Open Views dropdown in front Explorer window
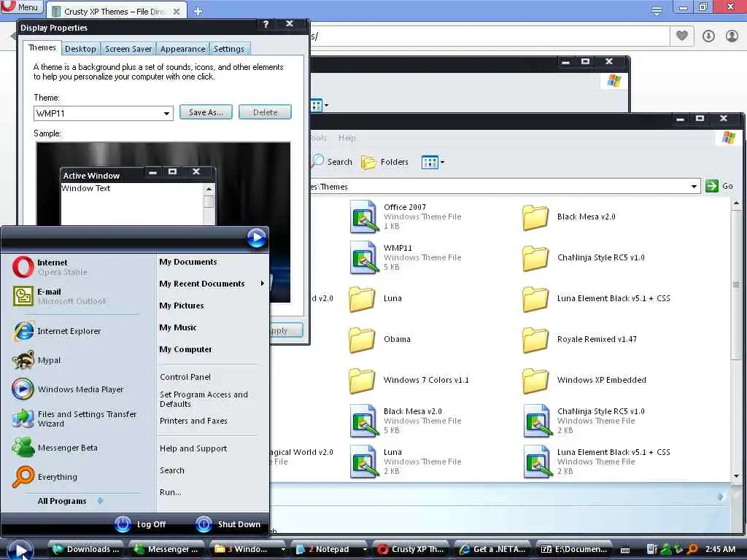 [433, 163]
